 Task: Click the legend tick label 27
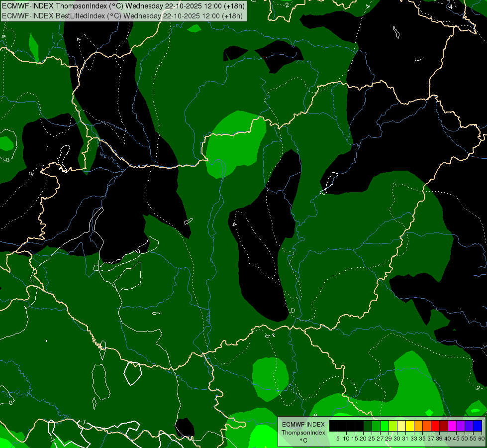click(x=380, y=439)
